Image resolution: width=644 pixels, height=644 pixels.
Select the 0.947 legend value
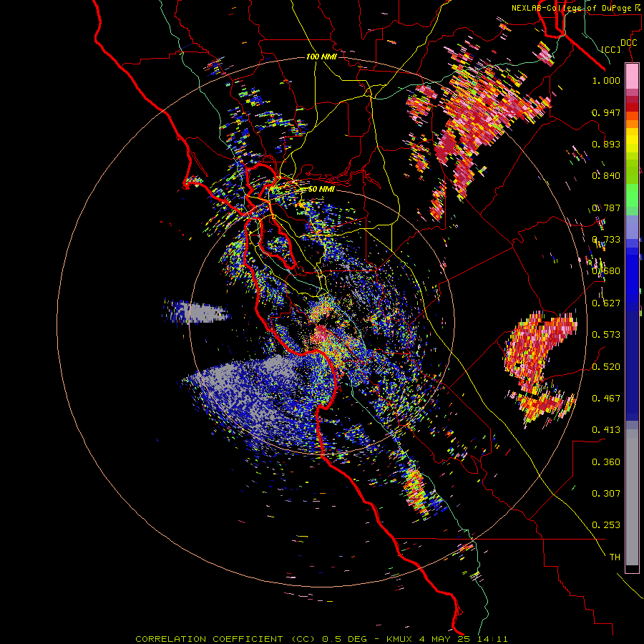pyautogui.click(x=606, y=112)
